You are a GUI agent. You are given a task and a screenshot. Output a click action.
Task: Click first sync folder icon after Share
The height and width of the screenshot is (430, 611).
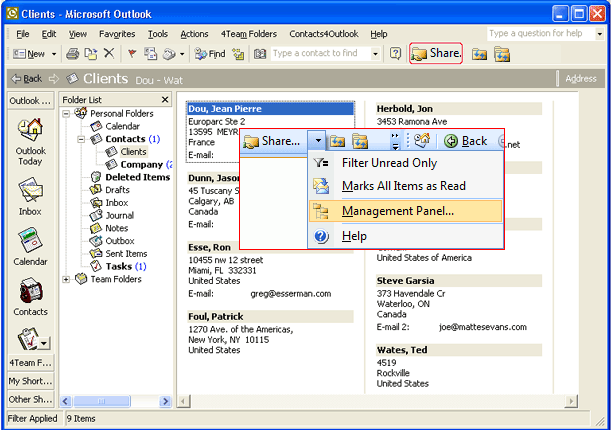(x=479, y=54)
